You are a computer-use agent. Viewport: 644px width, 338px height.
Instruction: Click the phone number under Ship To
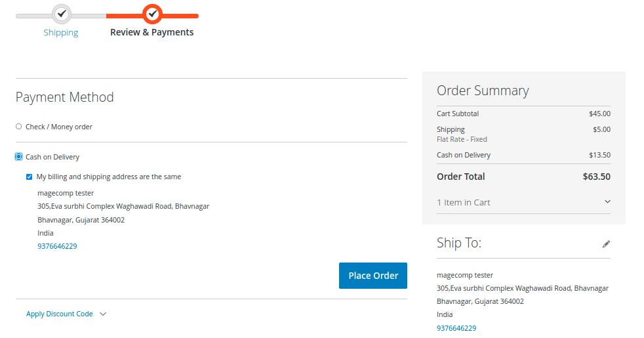[456, 328]
